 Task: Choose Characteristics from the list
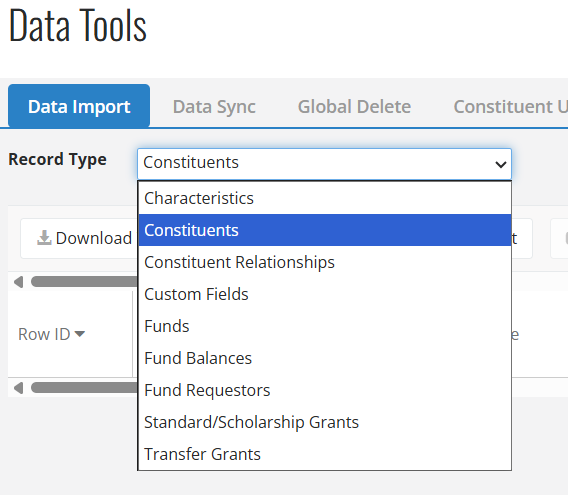point(325,198)
